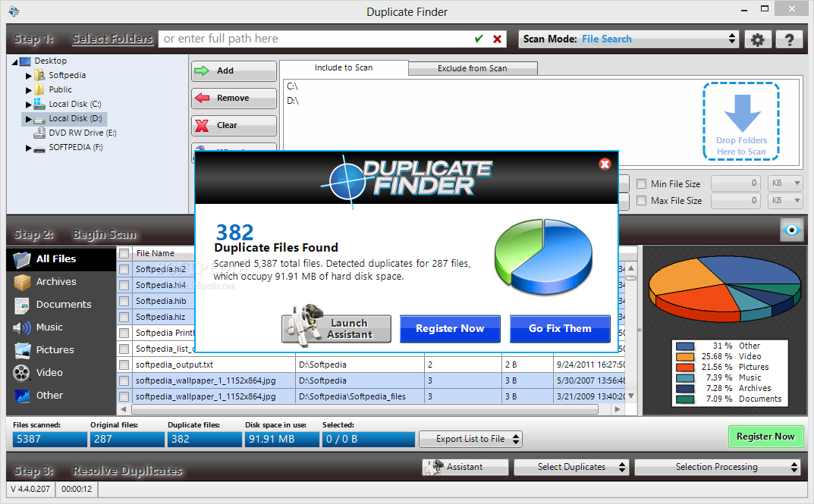Image resolution: width=814 pixels, height=504 pixels.
Task: Open the Max File Size KB unit dropdown
Action: click(785, 201)
